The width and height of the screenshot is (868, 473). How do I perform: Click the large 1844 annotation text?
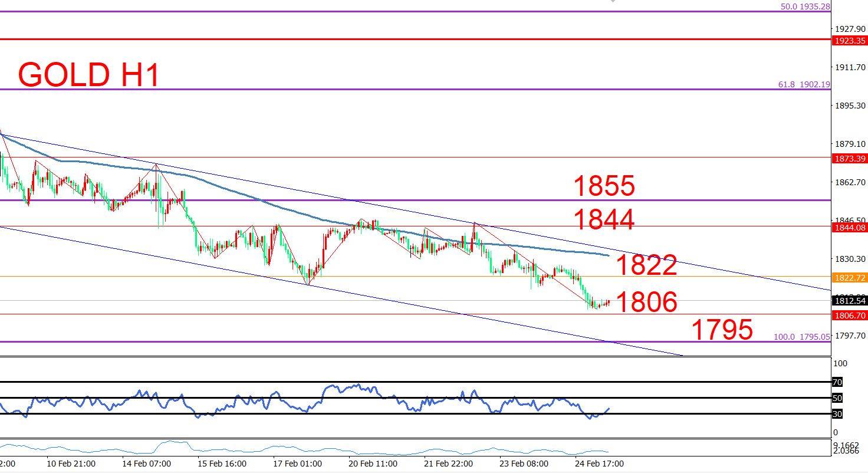(604, 220)
